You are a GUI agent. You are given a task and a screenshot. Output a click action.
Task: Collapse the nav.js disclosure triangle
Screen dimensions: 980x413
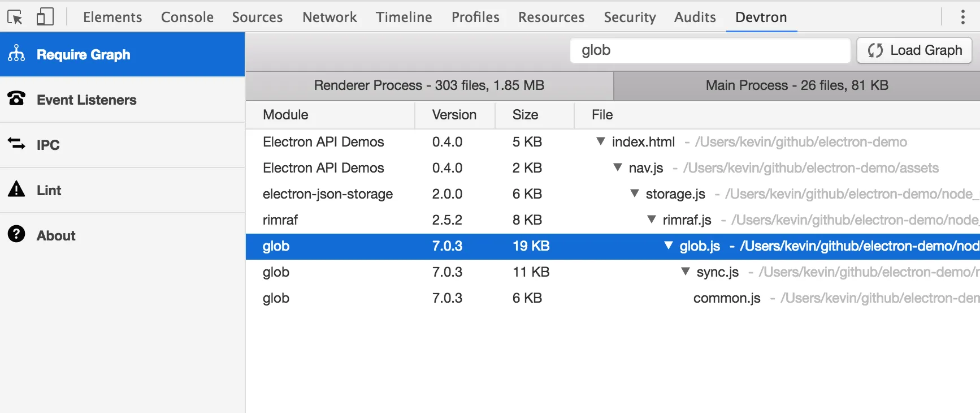coord(617,167)
